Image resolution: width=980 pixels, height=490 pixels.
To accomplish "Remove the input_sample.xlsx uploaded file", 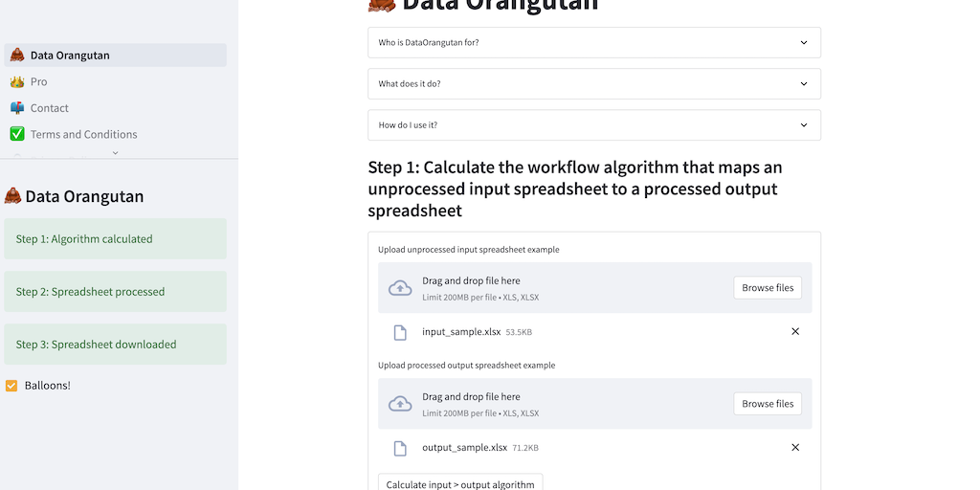I will tap(795, 332).
